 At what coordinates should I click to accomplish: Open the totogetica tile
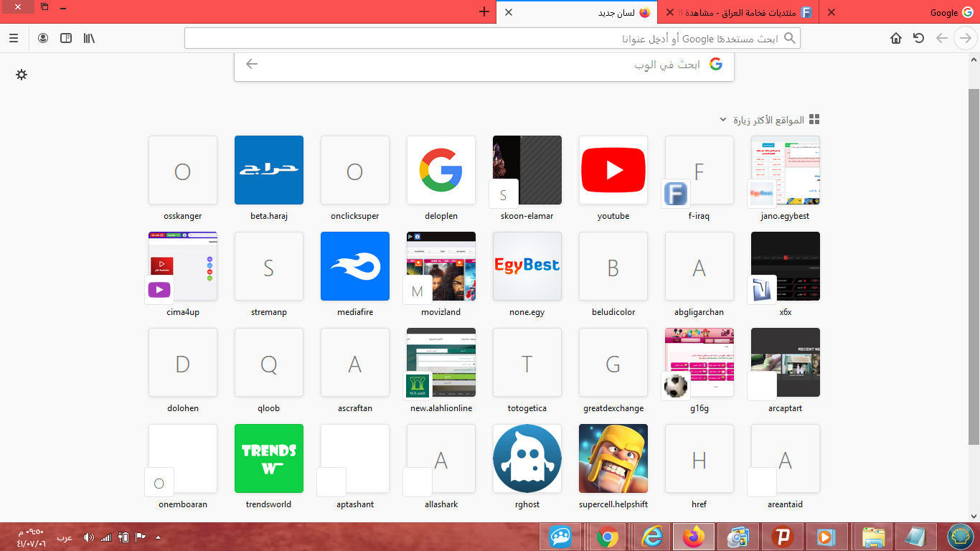527,362
